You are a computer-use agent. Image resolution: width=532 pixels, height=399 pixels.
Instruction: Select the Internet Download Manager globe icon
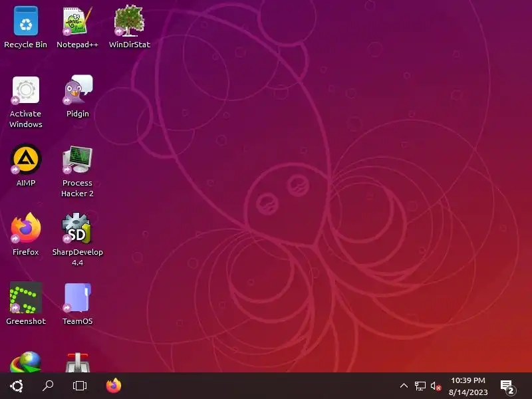pos(26,362)
